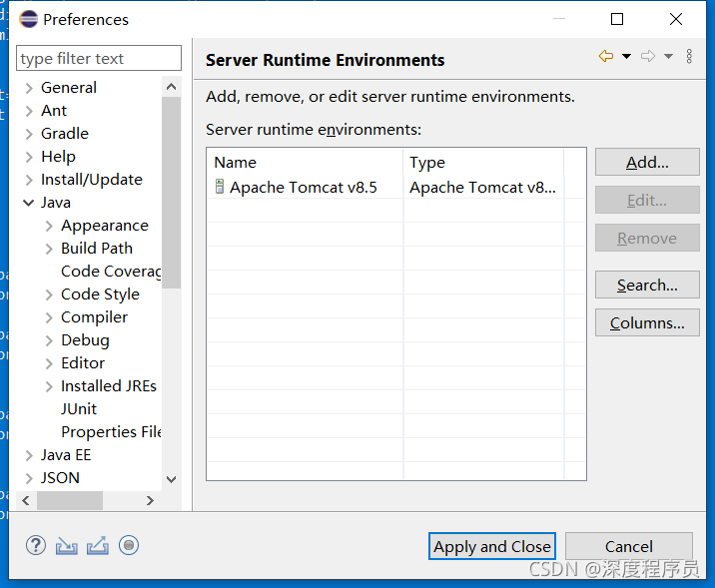Screen dimensions: 715x588
Task: Expand the Build Path node
Action: pyautogui.click(x=49, y=249)
